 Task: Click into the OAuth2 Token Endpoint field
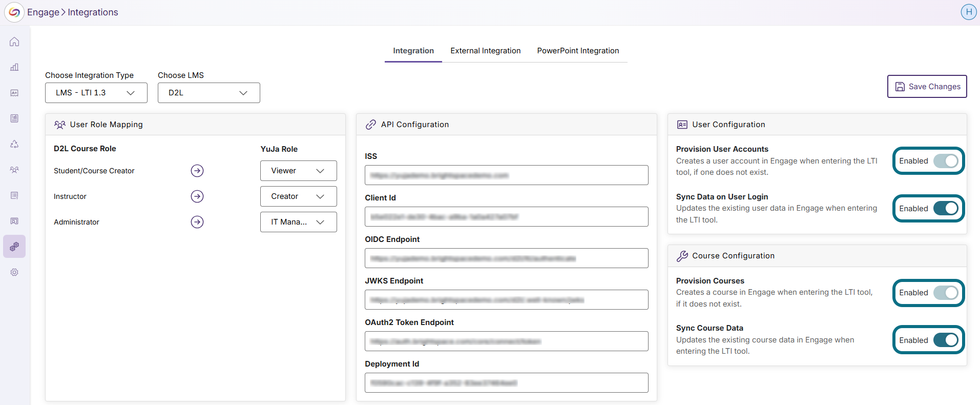(x=507, y=341)
